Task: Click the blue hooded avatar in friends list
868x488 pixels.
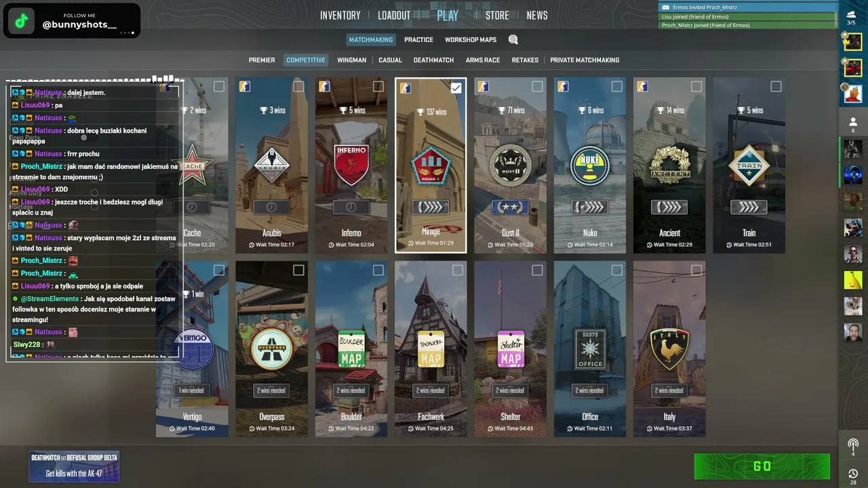Action: [853, 174]
